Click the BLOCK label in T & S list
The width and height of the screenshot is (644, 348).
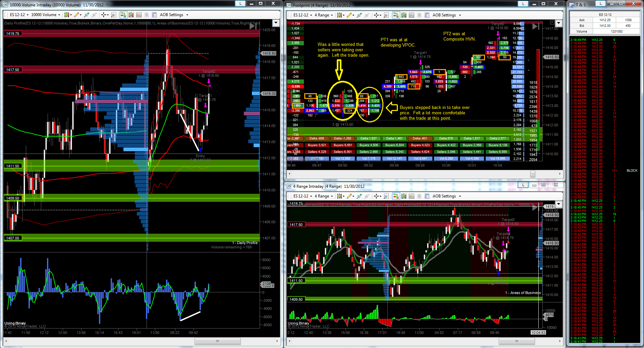click(x=632, y=171)
